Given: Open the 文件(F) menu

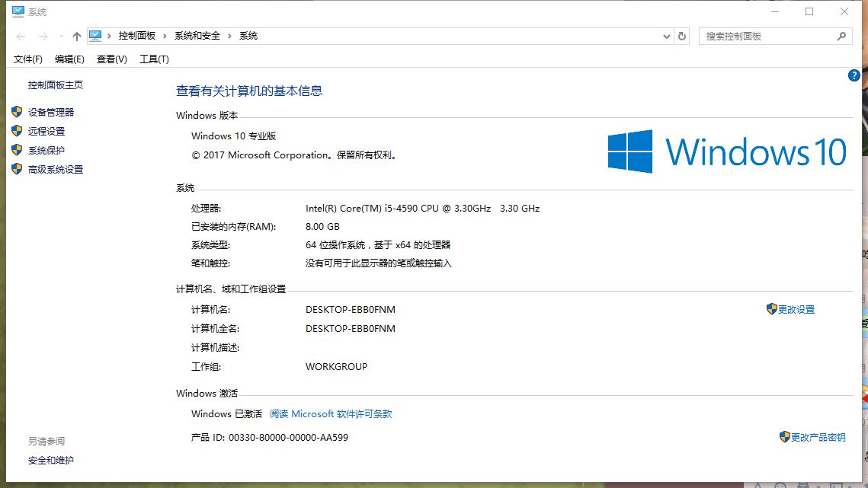Looking at the screenshot, I should coord(27,59).
